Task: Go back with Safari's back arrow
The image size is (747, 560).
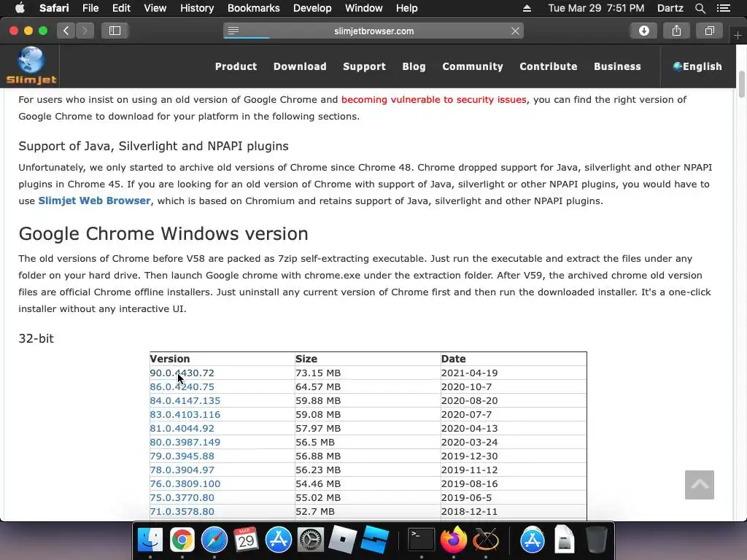Action: click(x=66, y=31)
